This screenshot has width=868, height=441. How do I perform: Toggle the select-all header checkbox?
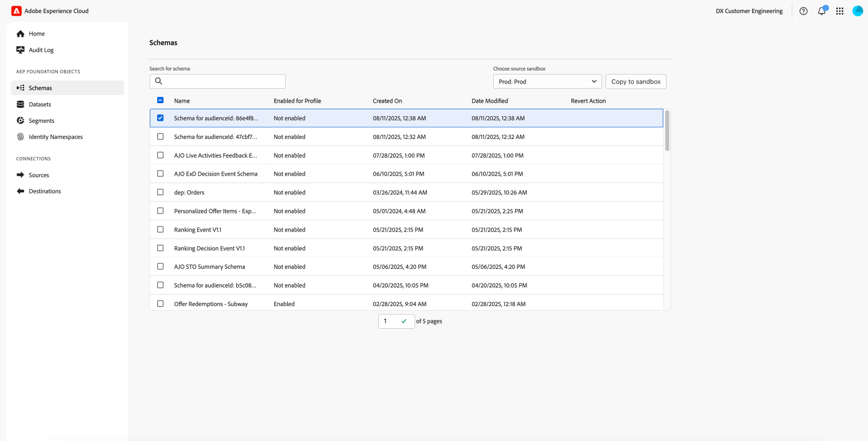point(160,100)
